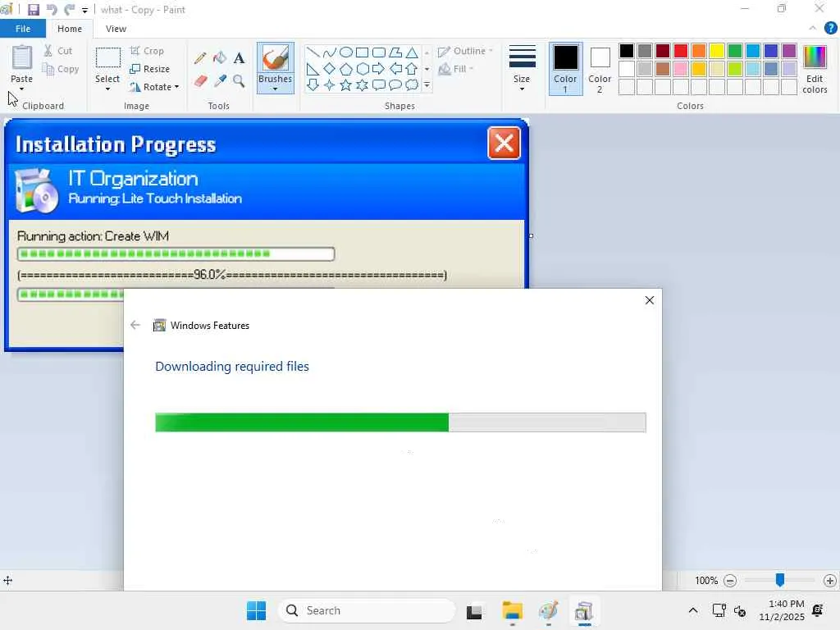
Task: Pick the Rectangle shape
Action: click(362, 52)
